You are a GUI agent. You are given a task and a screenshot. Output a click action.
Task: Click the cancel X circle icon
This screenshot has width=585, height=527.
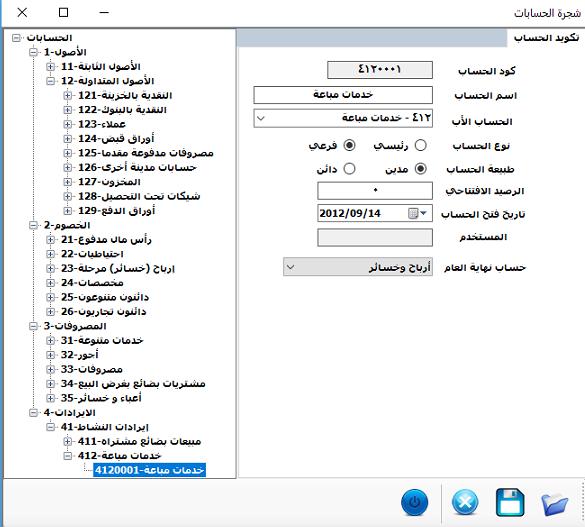(465, 502)
